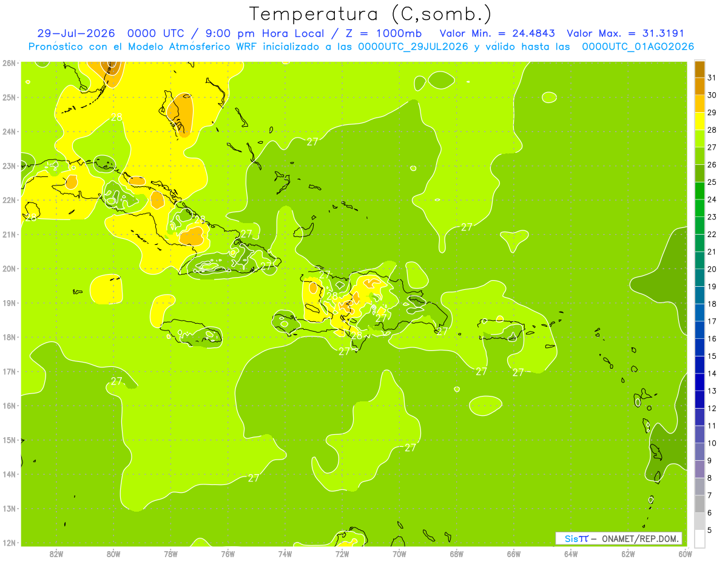Click legend color band between 29 and 30
Screen dimensions: 728x562
[699, 104]
